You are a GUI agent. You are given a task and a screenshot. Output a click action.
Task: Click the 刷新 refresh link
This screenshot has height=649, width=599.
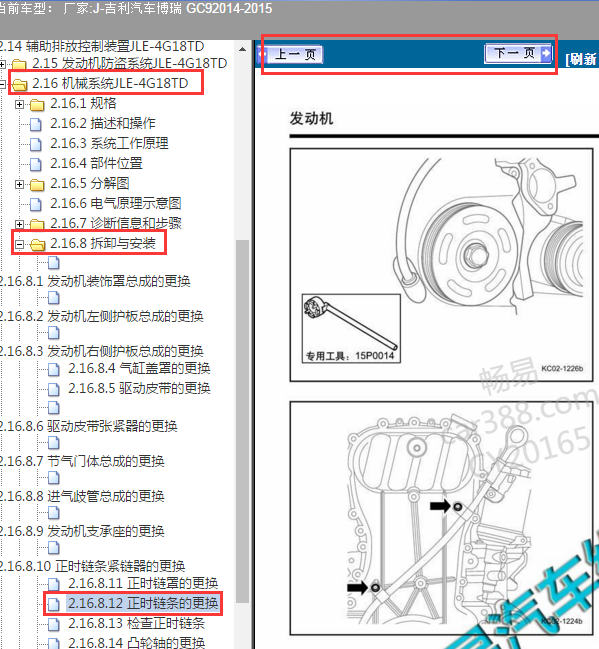(x=582, y=59)
